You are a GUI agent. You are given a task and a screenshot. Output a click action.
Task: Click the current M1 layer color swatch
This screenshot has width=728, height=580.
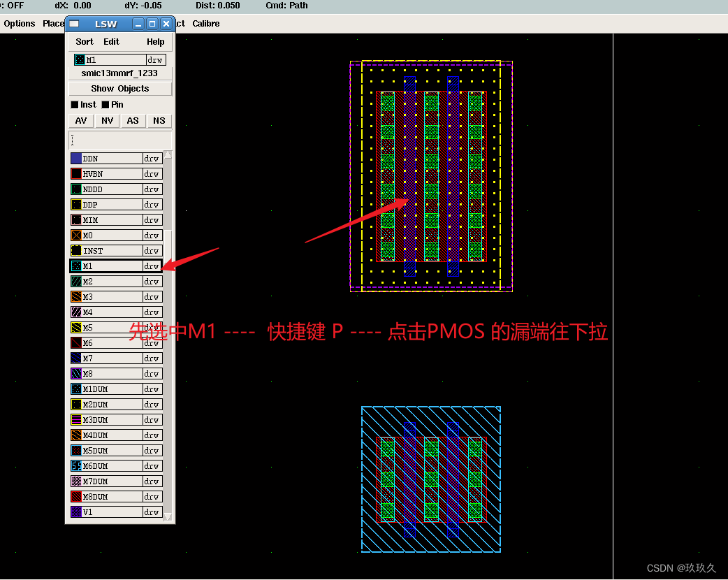click(80, 60)
